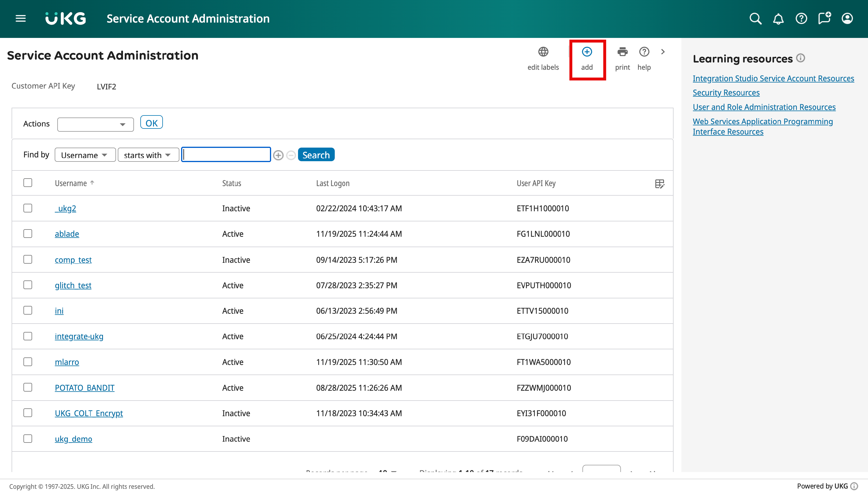Toggle the select-all header checkbox
The height and width of the screenshot is (492, 868).
coord(28,183)
